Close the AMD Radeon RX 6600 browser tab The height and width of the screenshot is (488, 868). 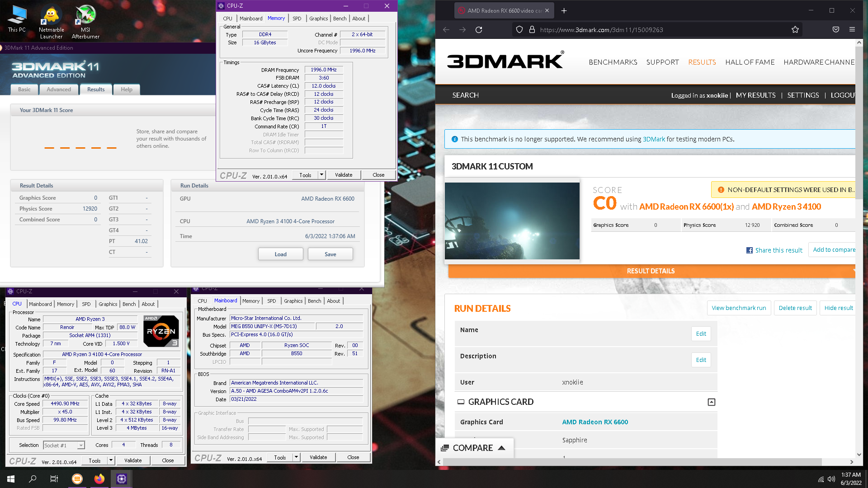[547, 10]
